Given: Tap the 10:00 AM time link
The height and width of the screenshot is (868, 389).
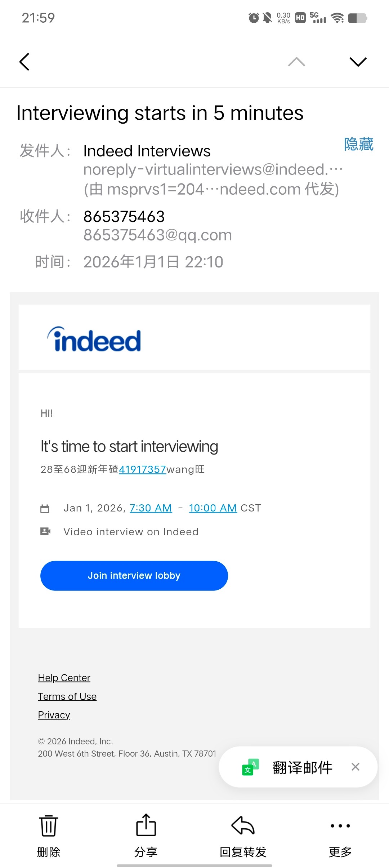Looking at the screenshot, I should pyautogui.click(x=213, y=508).
